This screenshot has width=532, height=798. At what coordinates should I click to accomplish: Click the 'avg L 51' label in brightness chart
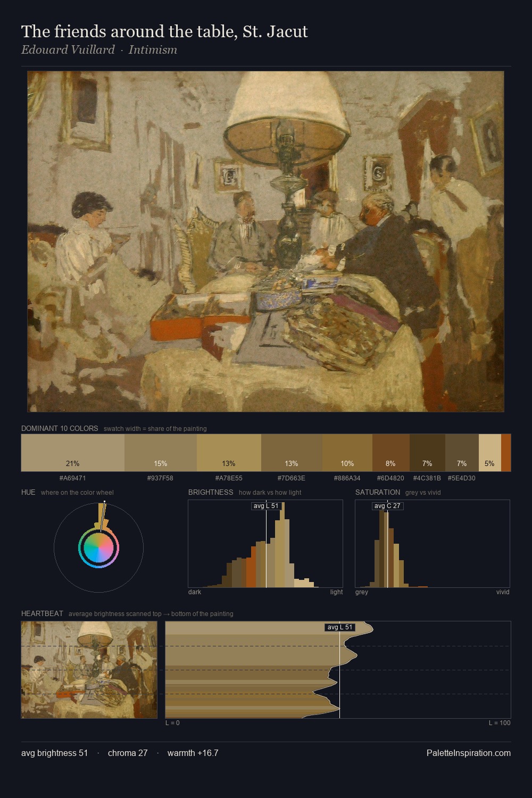pyautogui.click(x=266, y=505)
